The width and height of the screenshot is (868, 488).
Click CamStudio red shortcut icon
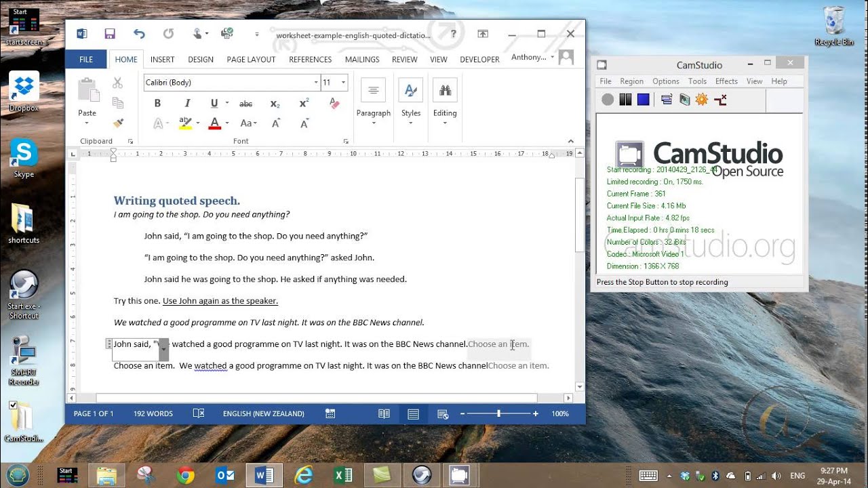pos(720,100)
